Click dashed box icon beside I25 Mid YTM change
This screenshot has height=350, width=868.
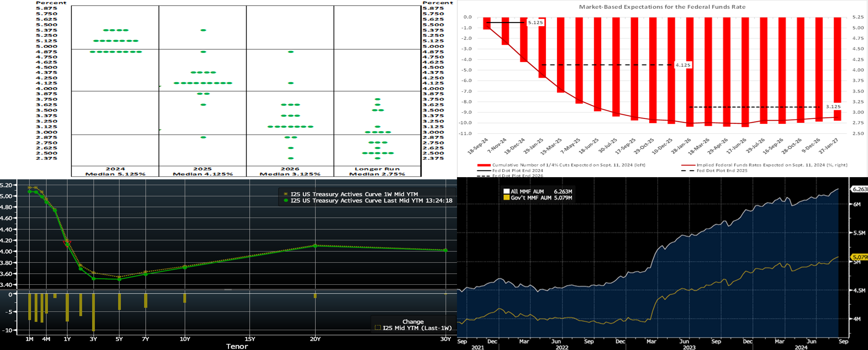[378, 328]
